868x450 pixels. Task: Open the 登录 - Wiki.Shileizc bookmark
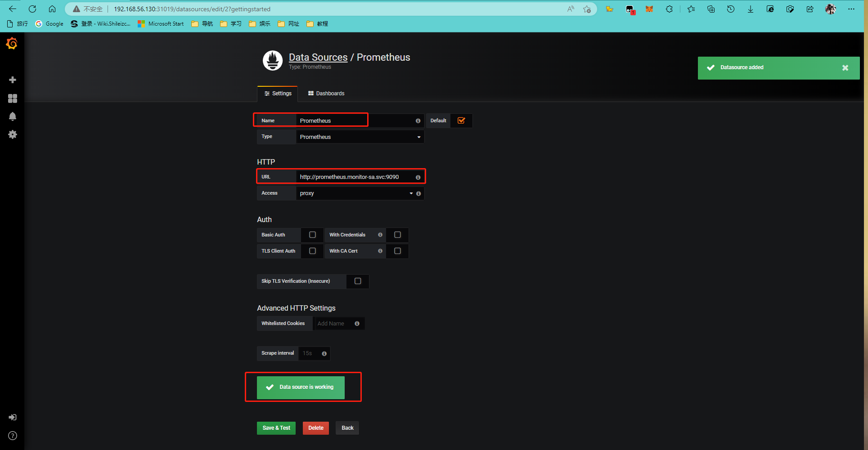point(101,24)
